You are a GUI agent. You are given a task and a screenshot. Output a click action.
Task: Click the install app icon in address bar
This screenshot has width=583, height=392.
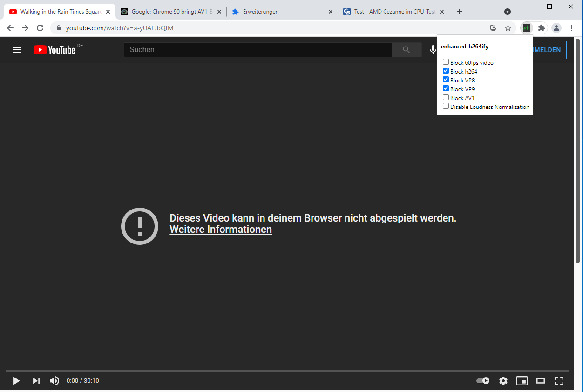493,28
